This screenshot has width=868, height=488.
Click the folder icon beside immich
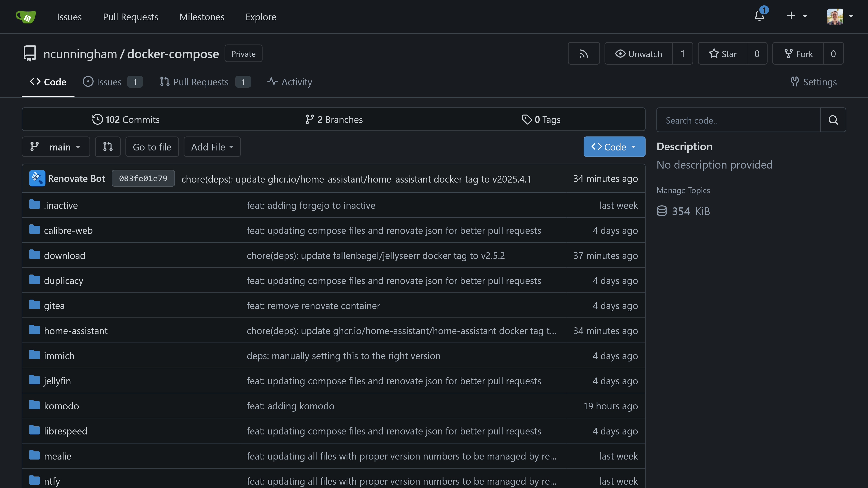[x=34, y=355]
